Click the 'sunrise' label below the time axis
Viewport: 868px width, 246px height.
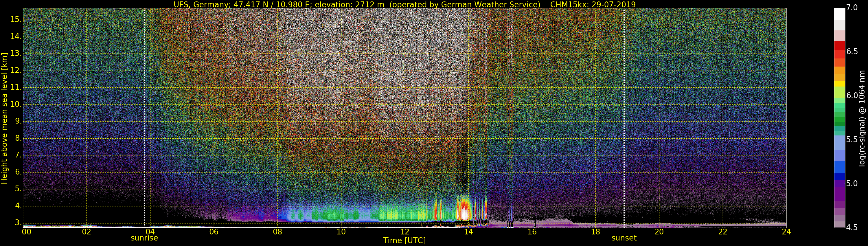[144, 238]
